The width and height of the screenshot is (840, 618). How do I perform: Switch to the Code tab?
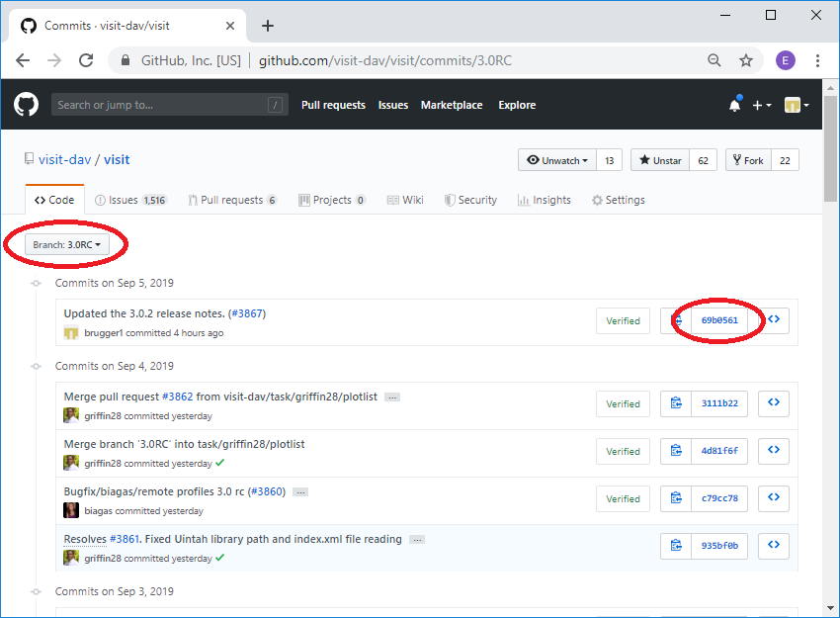(x=54, y=200)
